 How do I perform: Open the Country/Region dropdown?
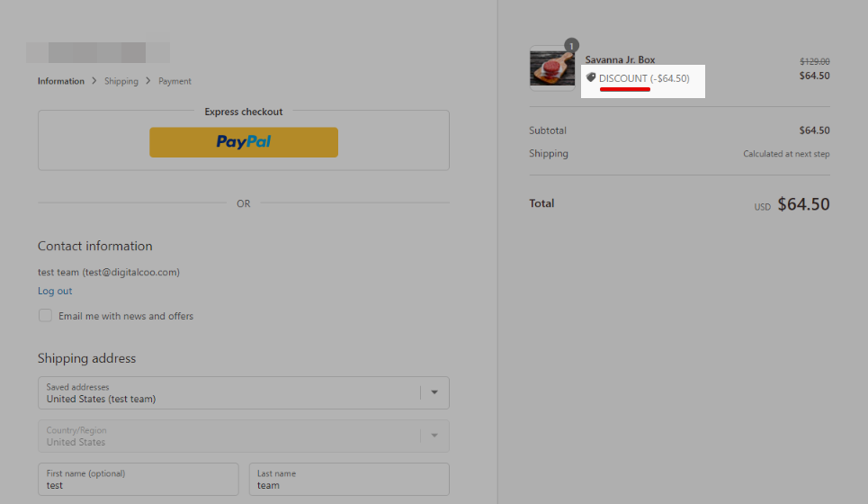point(244,436)
